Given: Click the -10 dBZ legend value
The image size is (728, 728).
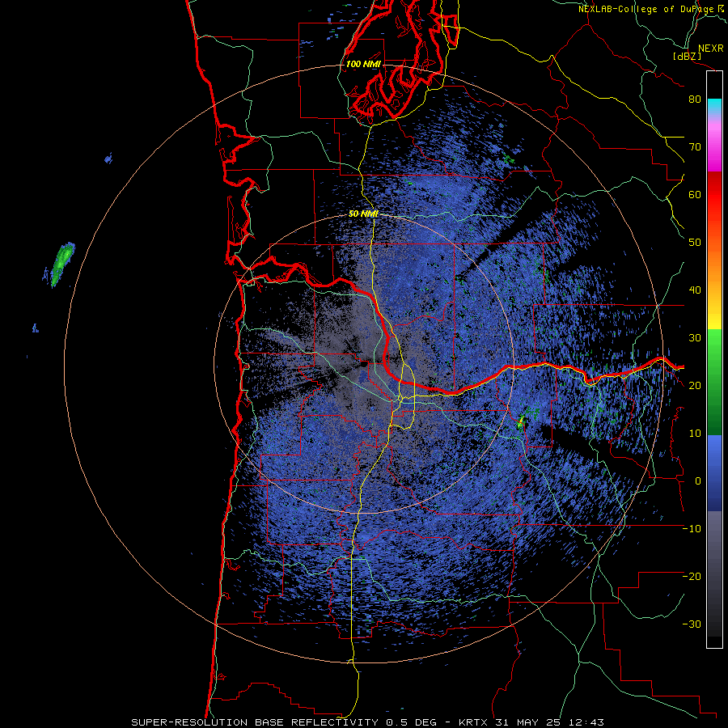Looking at the screenshot, I should (692, 528).
